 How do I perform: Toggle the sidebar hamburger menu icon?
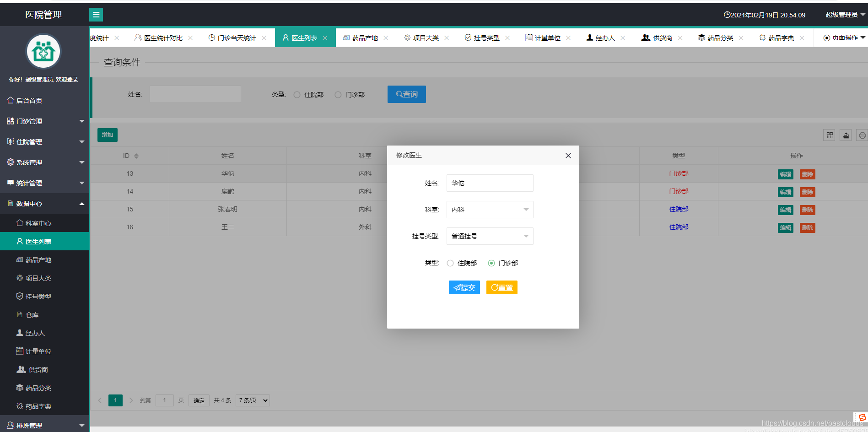(96, 15)
